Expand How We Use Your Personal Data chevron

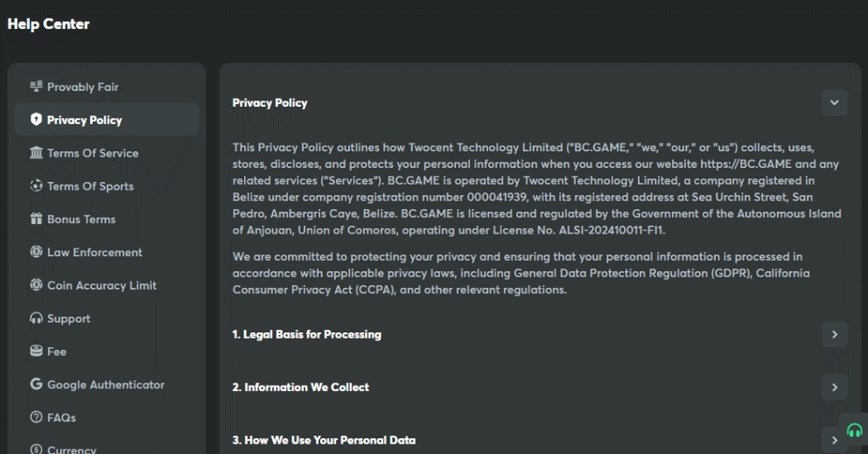tap(834, 440)
